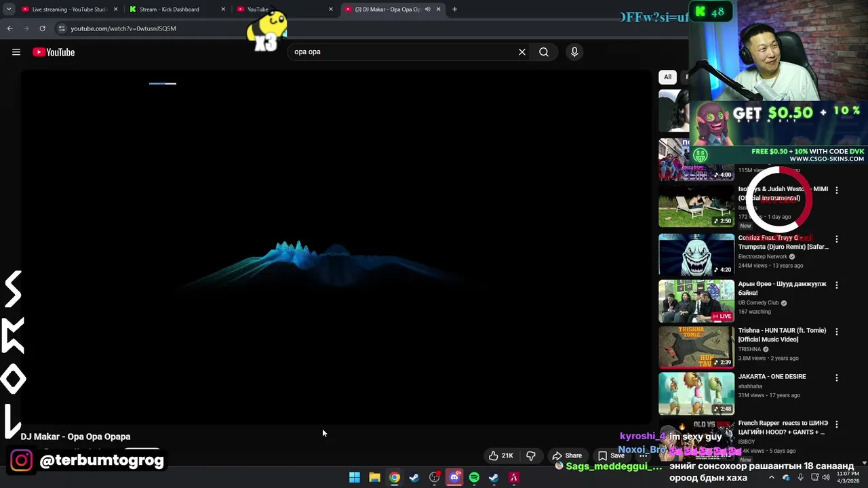This screenshot has height=488, width=868.
Task: Open the volume control in system tray
Action: pyautogui.click(x=825, y=477)
